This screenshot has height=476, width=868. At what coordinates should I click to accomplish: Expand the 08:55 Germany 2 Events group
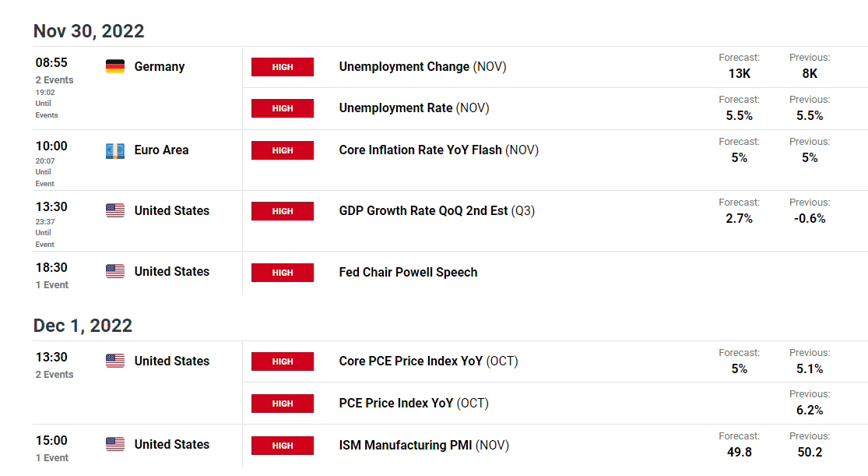[54, 79]
